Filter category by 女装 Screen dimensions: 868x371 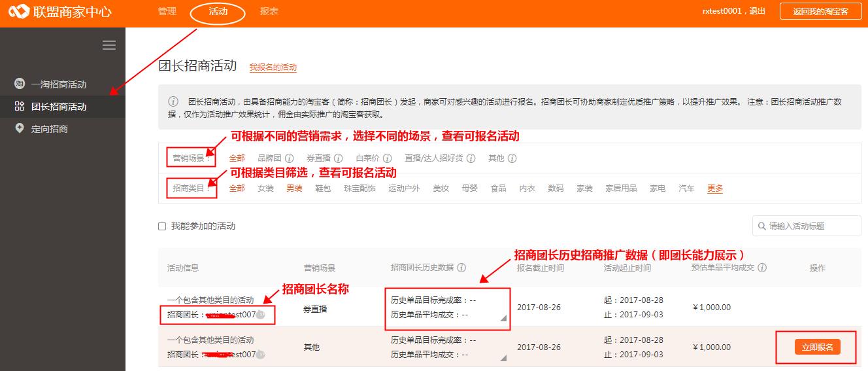(265, 188)
